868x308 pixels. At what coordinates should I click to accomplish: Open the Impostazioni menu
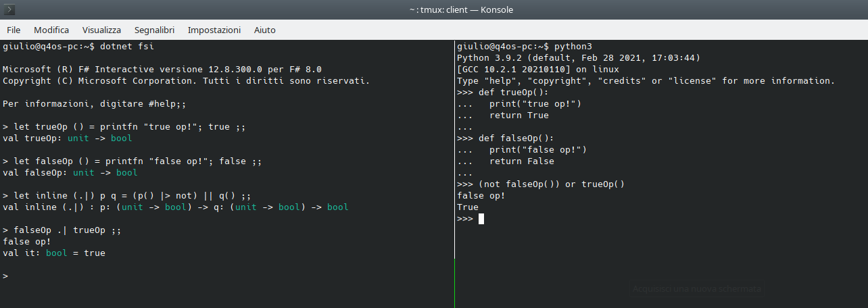click(214, 30)
